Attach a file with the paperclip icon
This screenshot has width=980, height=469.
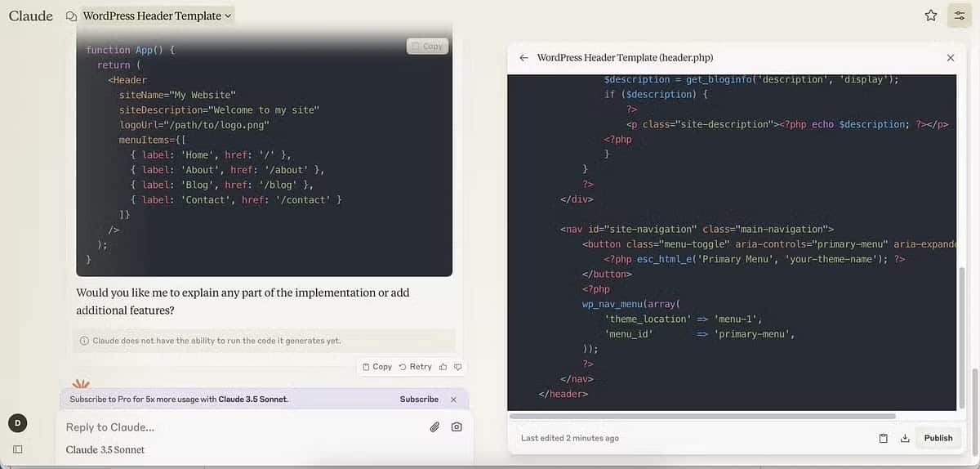(435, 427)
